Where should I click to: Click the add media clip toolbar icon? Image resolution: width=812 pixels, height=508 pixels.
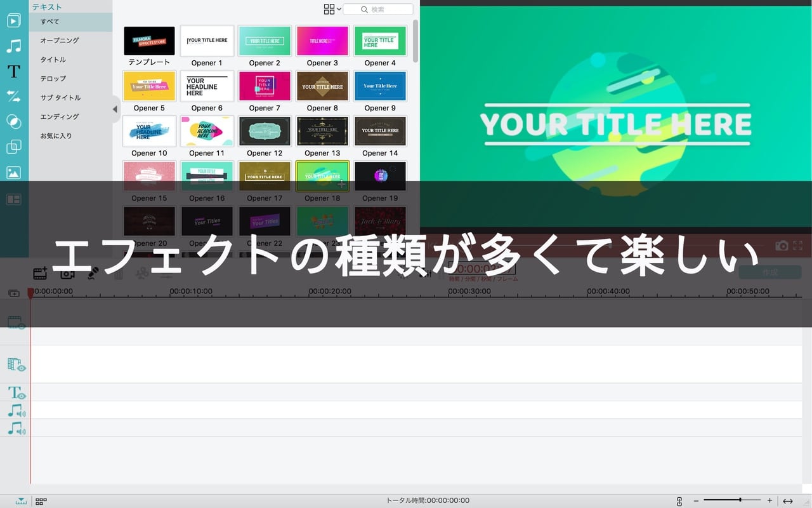[x=40, y=273]
